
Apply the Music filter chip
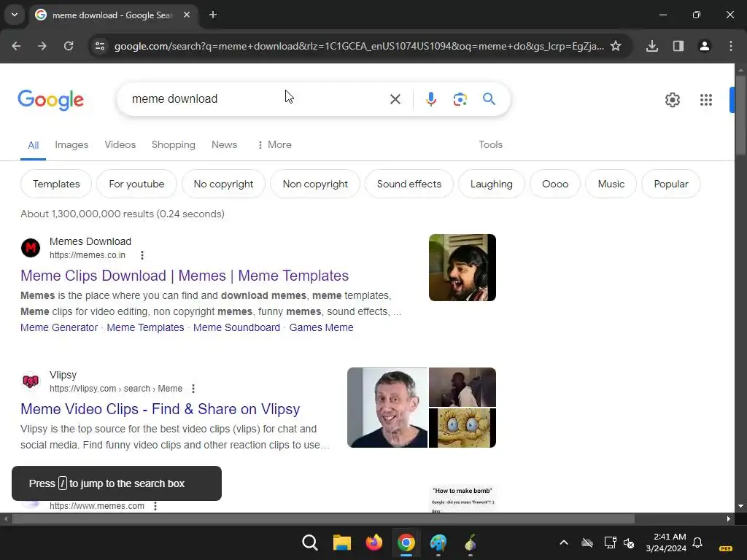611,184
